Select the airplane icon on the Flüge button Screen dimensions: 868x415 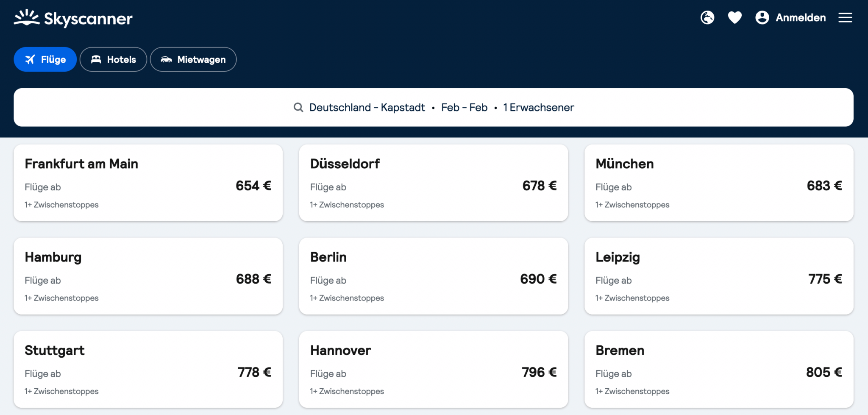click(x=30, y=59)
